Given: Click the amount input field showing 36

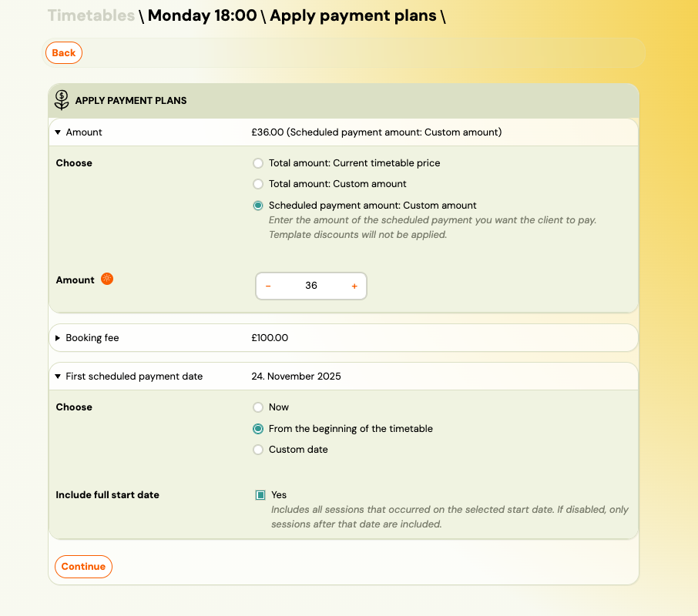Looking at the screenshot, I should point(311,286).
